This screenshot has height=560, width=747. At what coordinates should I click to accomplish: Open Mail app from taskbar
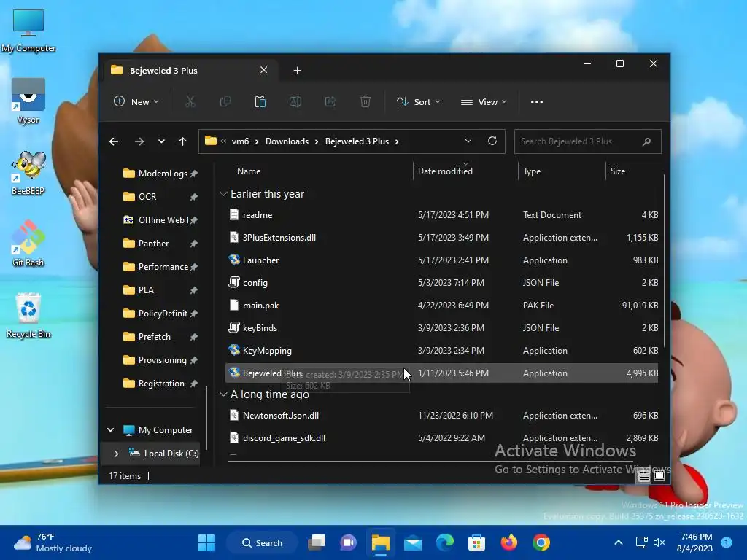[413, 542]
